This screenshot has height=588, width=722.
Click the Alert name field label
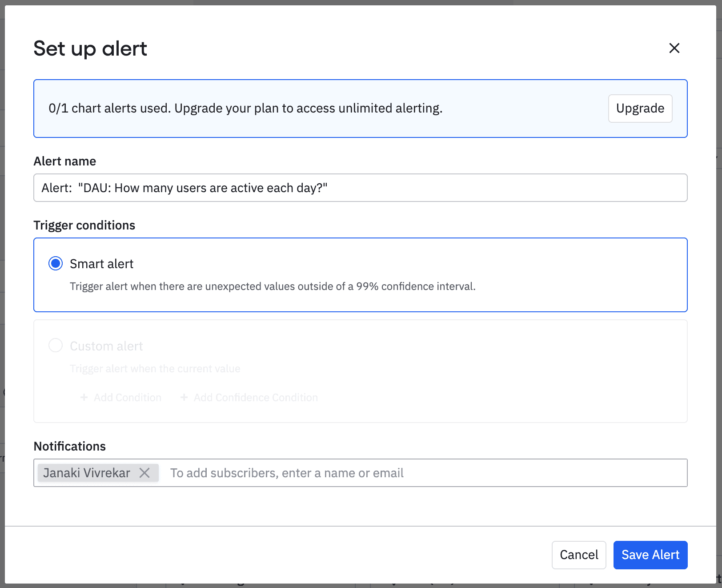[x=65, y=161]
